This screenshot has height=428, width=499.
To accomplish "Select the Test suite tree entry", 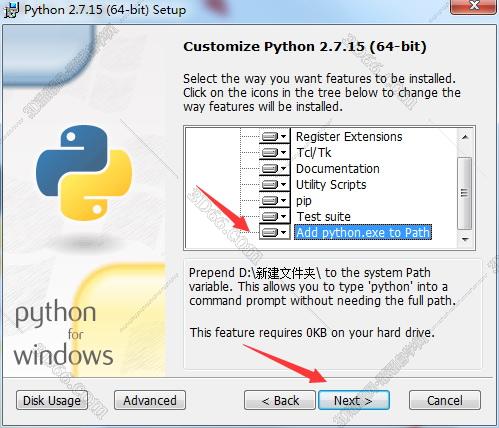I will [323, 217].
